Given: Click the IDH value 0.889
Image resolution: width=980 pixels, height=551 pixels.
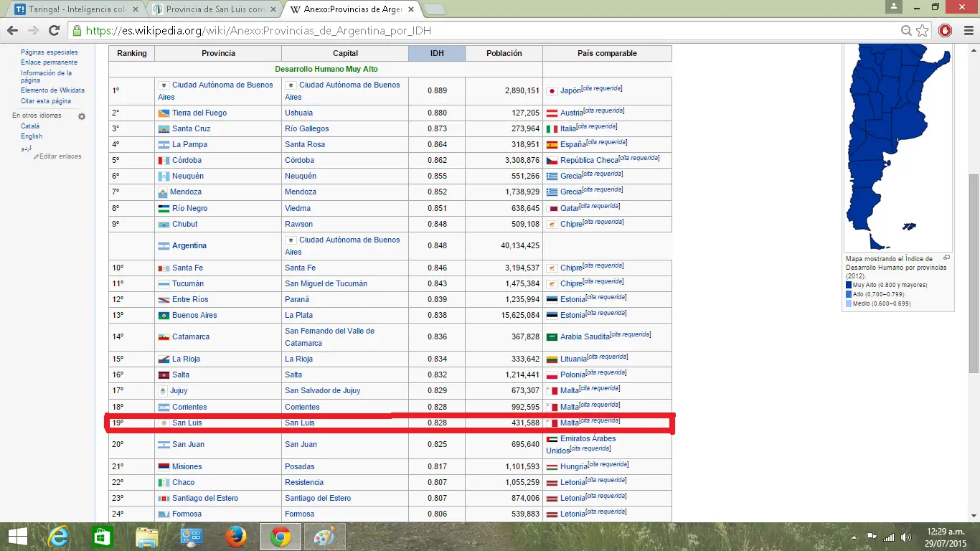Looking at the screenshot, I should (x=437, y=91).
